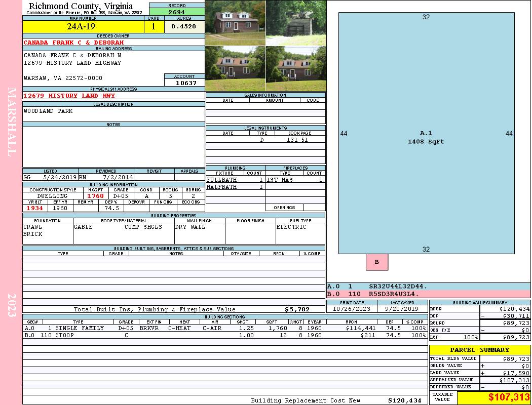Select the green record number 2694
The width and height of the screenshot is (532, 405).
176,12
